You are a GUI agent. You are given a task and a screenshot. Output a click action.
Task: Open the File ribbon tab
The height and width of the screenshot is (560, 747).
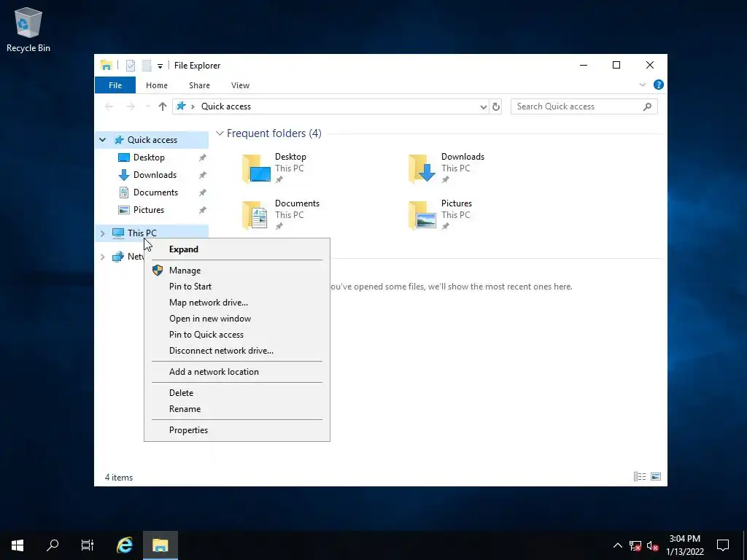pos(115,85)
